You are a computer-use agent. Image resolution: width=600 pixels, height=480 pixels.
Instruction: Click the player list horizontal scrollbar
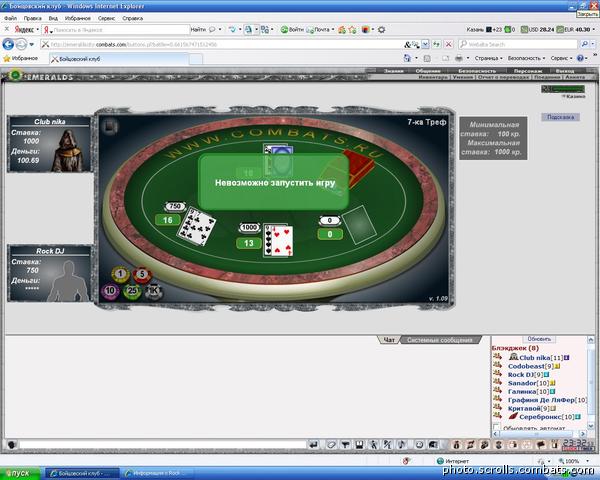540,434
